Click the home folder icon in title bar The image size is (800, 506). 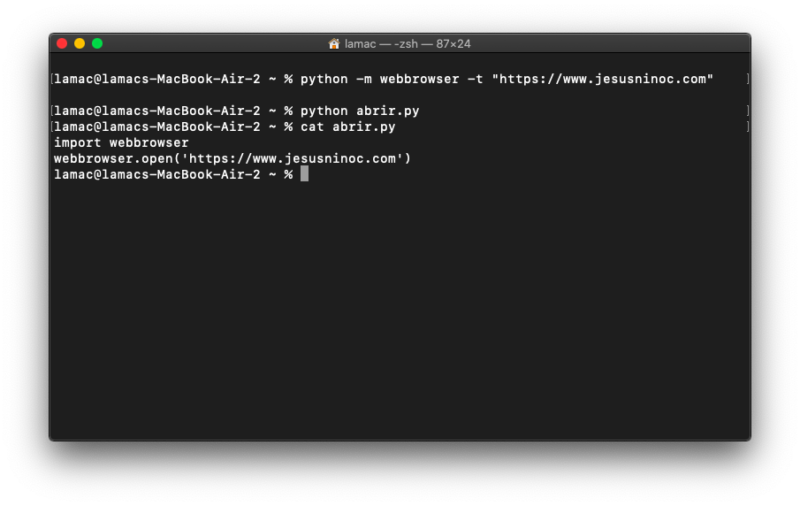334,44
